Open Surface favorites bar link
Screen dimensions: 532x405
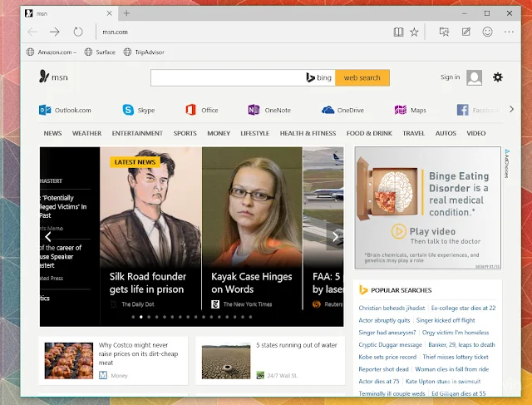coord(100,52)
